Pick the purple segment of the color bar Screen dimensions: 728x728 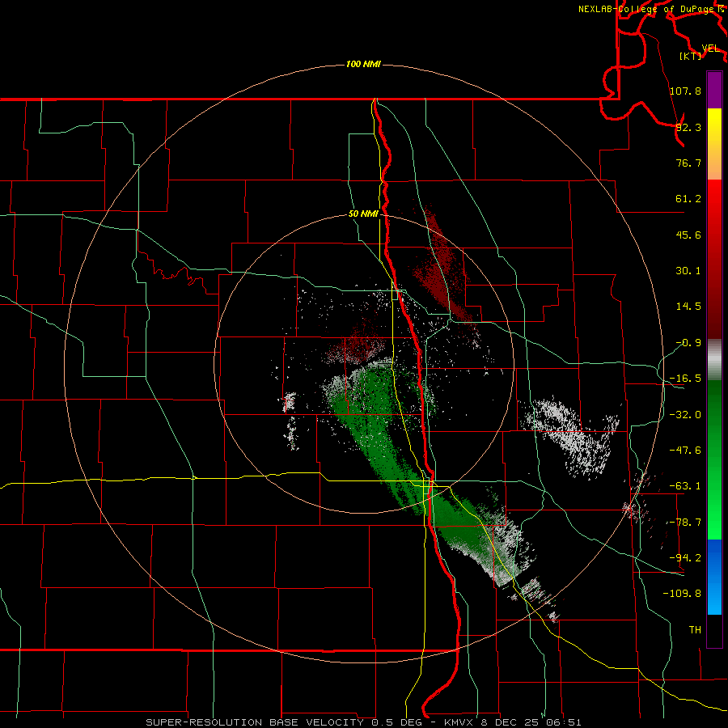point(714,91)
